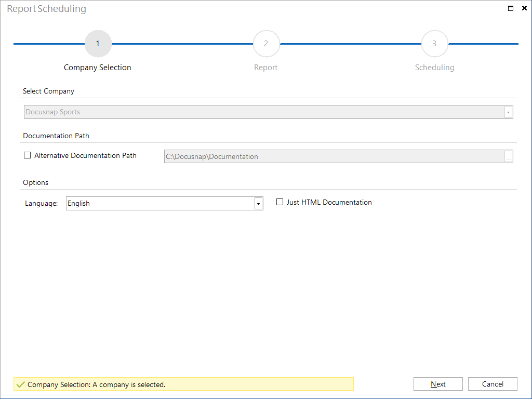
Task: Click the Next button
Action: [438, 384]
